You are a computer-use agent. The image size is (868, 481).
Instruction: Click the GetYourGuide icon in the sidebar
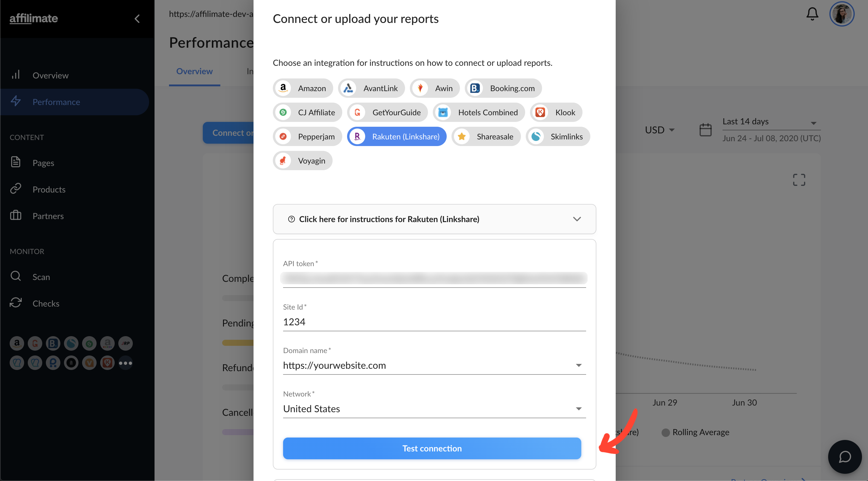[x=35, y=343]
